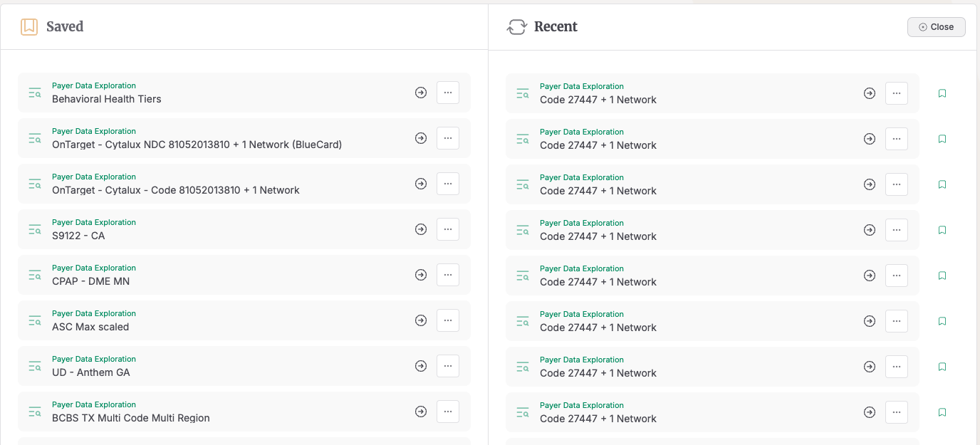The height and width of the screenshot is (445, 980).
Task: Expand ellipsis menu for OnTarget Cytalux Code row
Action: (448, 184)
